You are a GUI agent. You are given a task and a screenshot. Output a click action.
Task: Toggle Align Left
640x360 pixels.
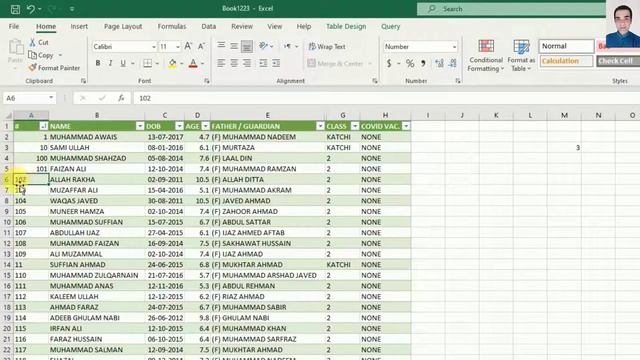click(x=221, y=63)
